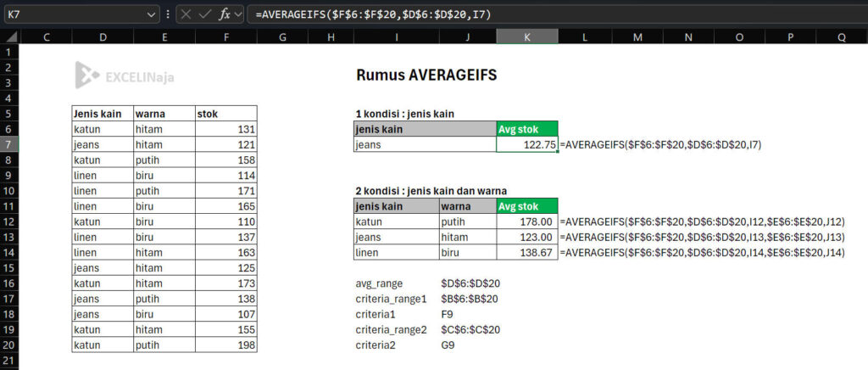
Task: Click the 'katun' cell in row 12 criteria table
Action: [397, 221]
